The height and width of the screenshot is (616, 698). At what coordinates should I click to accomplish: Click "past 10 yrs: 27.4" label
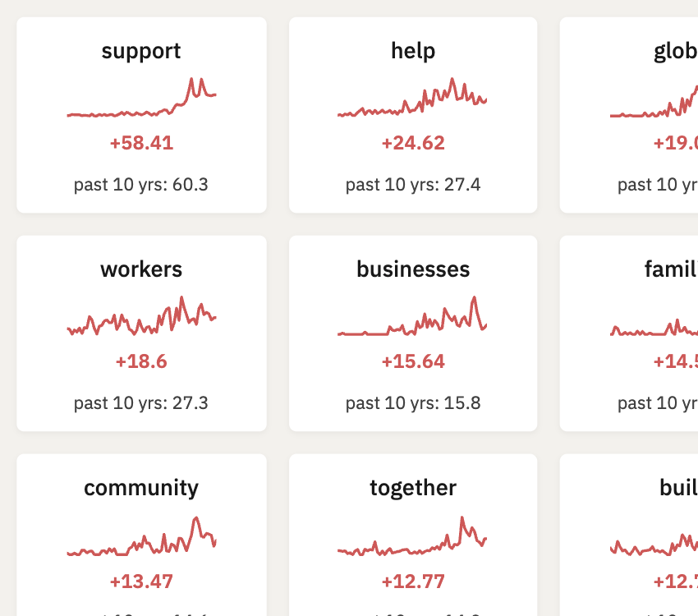click(413, 184)
